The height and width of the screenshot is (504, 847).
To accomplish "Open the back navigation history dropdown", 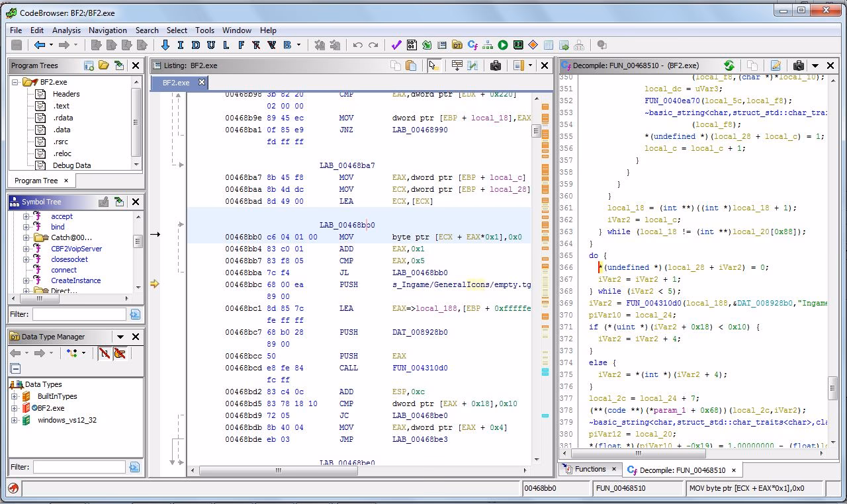I will (50, 45).
